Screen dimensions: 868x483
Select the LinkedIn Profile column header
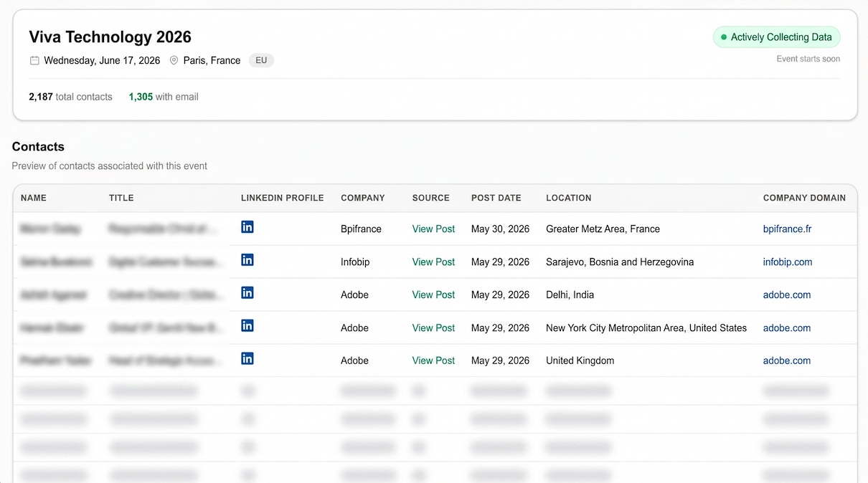point(283,198)
